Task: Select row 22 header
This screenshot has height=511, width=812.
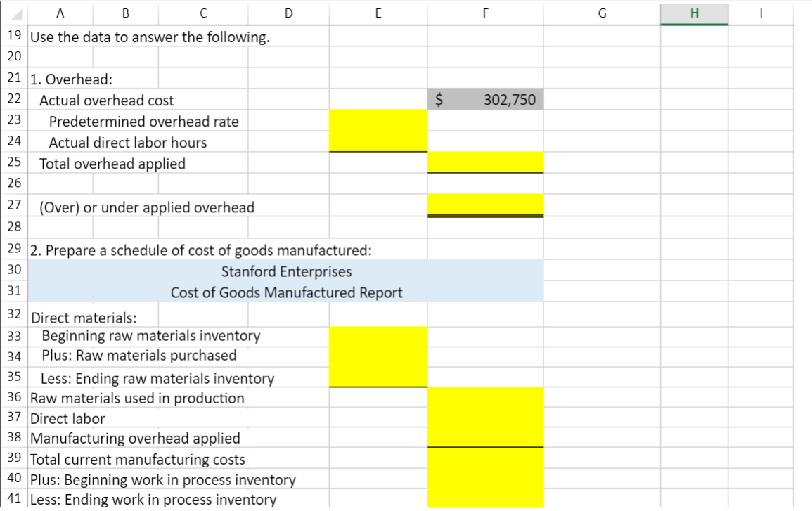Action: tap(14, 99)
